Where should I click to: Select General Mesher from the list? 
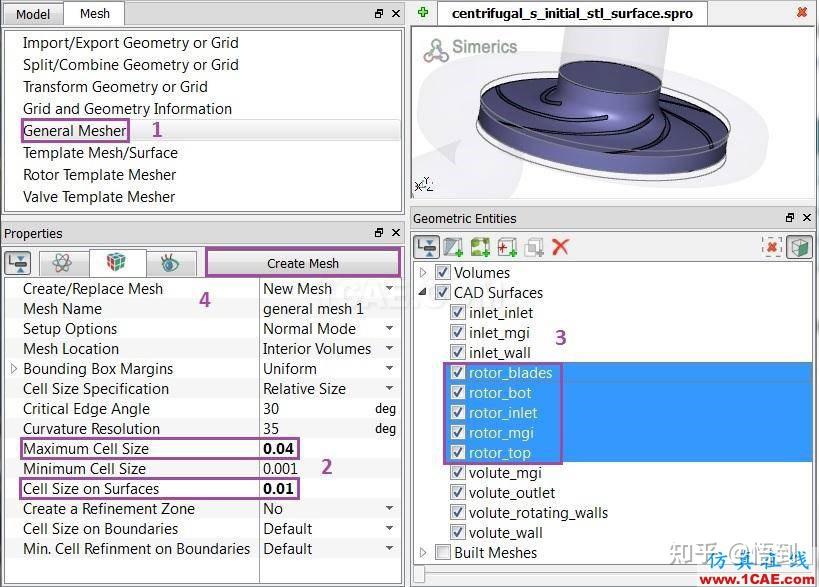click(75, 131)
